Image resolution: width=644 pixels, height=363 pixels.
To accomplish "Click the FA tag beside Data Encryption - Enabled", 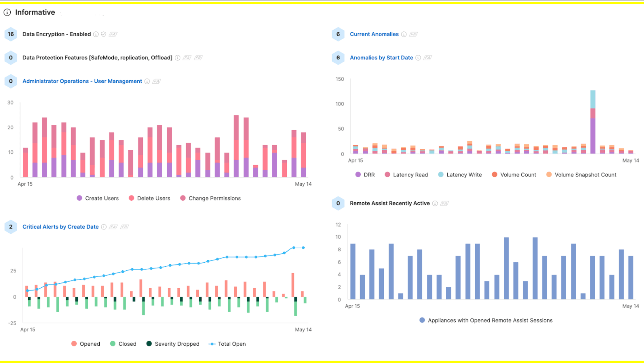I will pyautogui.click(x=113, y=34).
